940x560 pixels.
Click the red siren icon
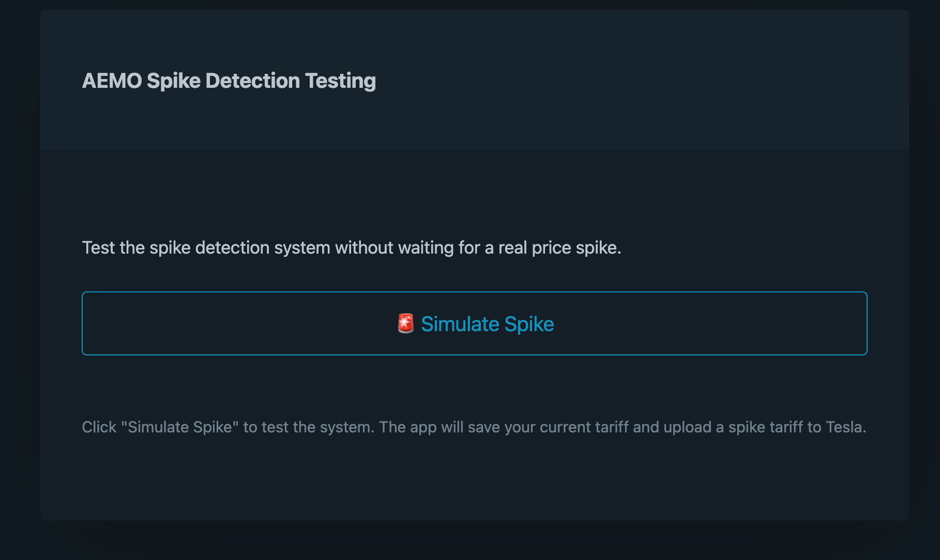tap(406, 324)
